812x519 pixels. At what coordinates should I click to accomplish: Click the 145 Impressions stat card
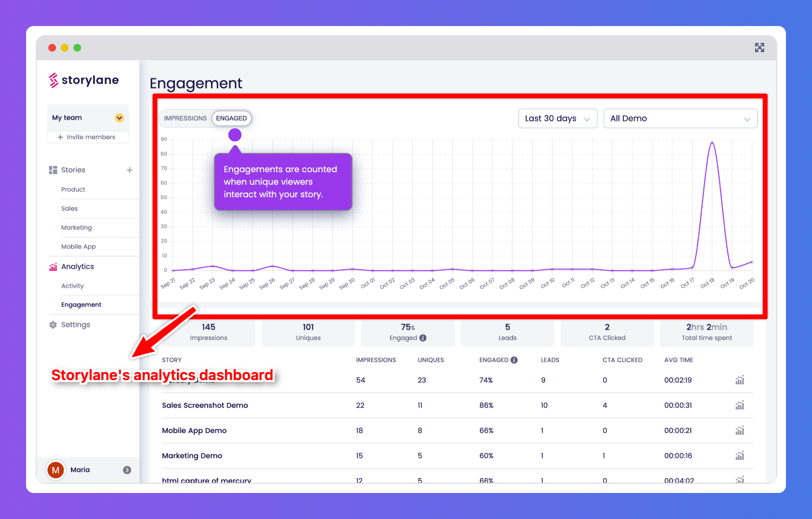[x=209, y=332]
